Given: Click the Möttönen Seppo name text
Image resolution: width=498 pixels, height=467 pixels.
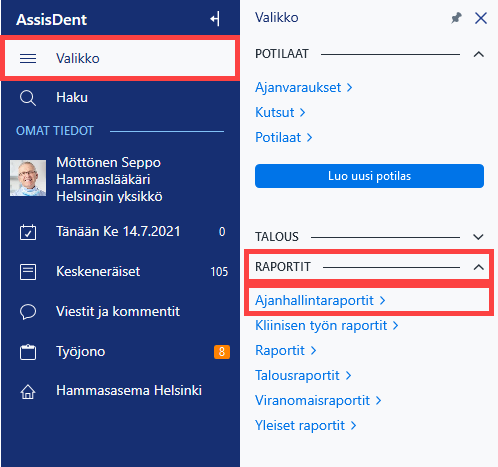Looking at the screenshot, I should pyautogui.click(x=108, y=162).
